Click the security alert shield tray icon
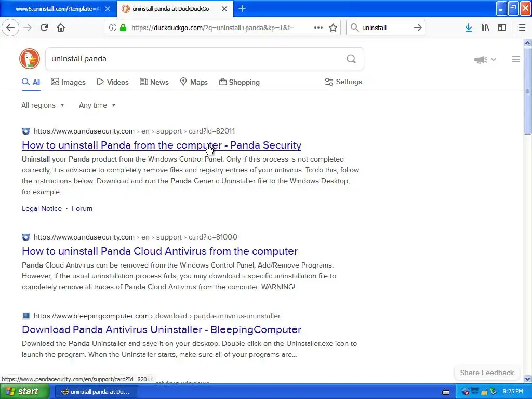The image size is (532, 399). 465,392
